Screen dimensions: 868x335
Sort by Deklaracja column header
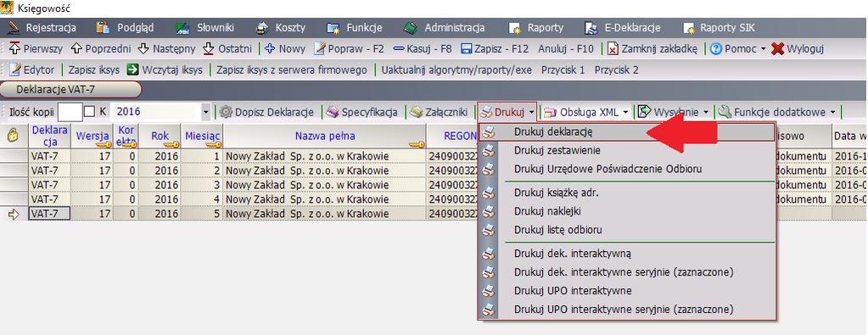50,136
